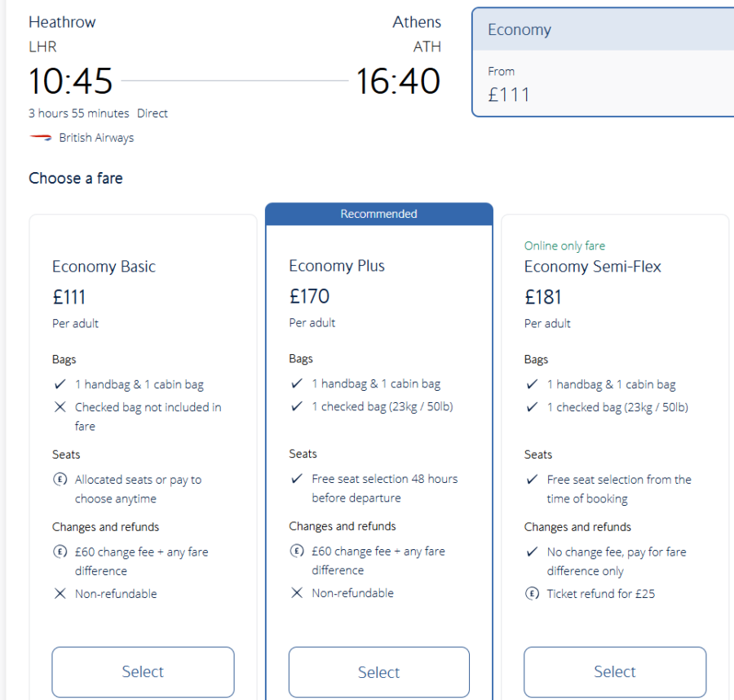
Task: Click the Online only fare label
Action: click(x=565, y=246)
